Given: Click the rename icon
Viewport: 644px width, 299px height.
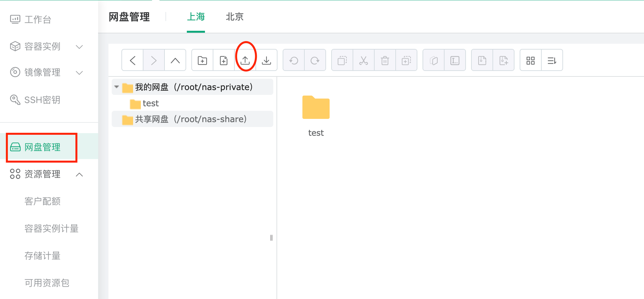Looking at the screenshot, I should click(455, 60).
